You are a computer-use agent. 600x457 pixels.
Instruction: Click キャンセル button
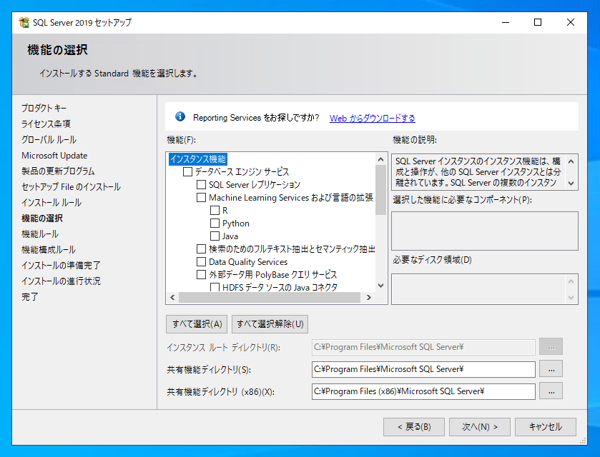coord(546,427)
